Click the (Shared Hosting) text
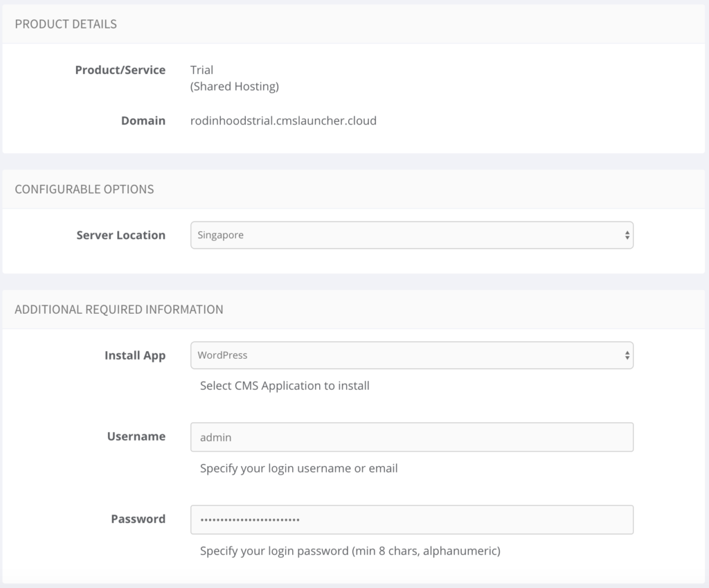The width and height of the screenshot is (709, 588). [x=234, y=87]
